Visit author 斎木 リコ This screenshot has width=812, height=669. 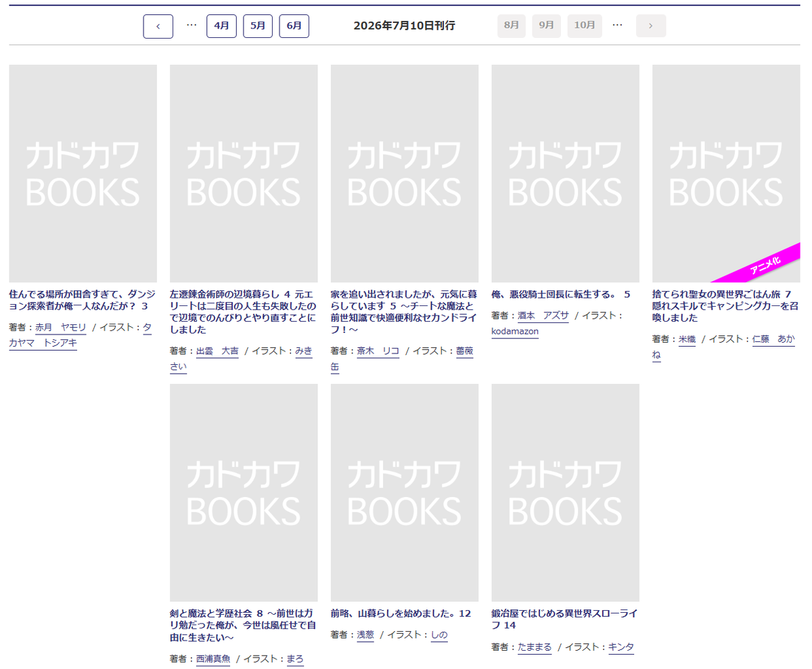pyautogui.click(x=378, y=351)
